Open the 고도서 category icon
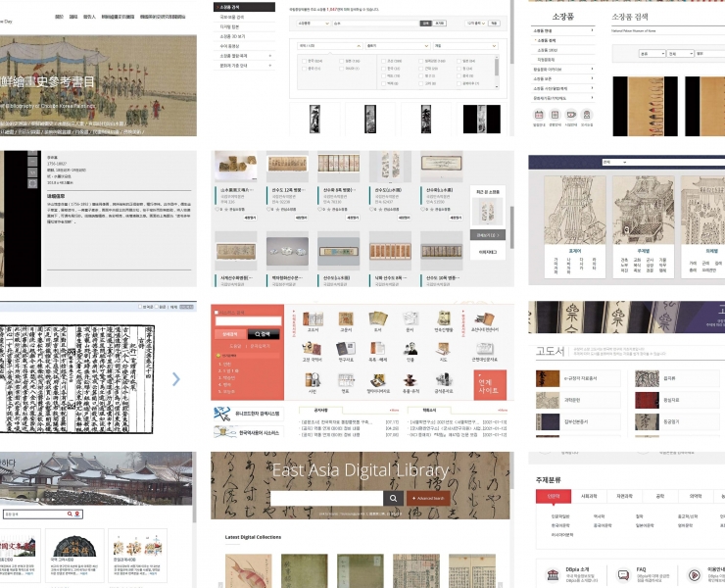 314,320
